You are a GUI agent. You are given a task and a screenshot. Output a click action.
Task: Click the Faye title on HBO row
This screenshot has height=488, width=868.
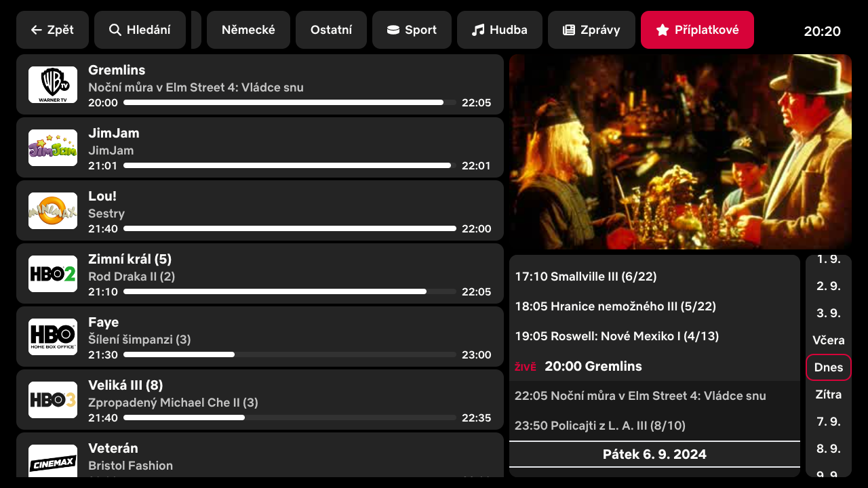[x=103, y=322]
